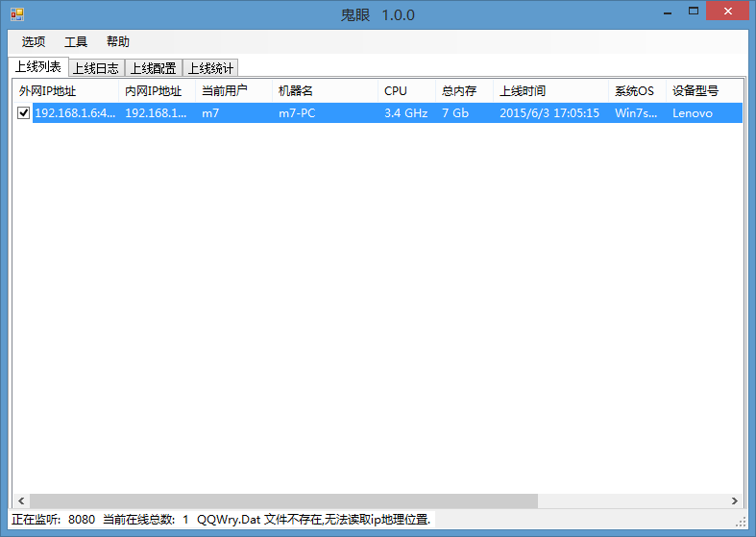Screen dimensions: 756x537
Task: Open the 帮助 menu
Action: [x=118, y=42]
